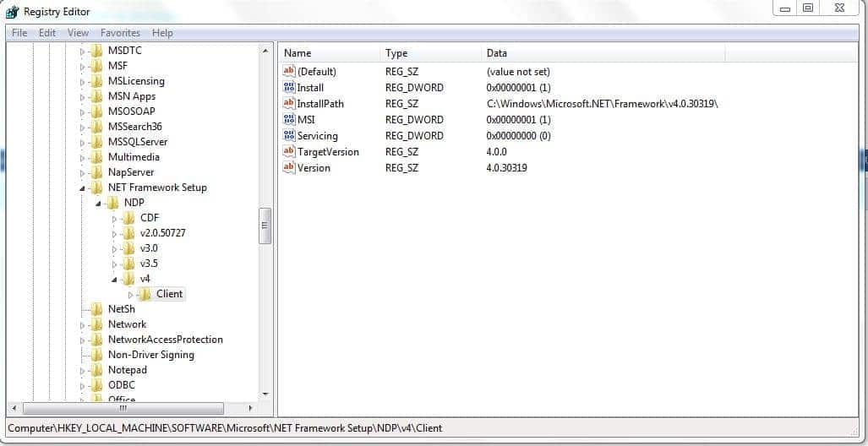This screenshot has height=446, width=868.
Task: Click the MSDTC folder icon
Action: tap(97, 51)
